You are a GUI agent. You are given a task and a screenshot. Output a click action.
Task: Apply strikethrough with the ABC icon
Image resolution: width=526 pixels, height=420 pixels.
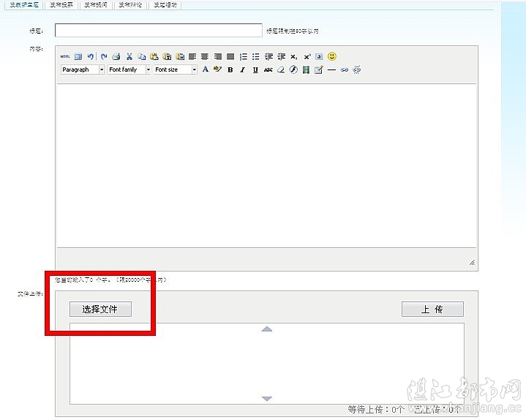268,70
